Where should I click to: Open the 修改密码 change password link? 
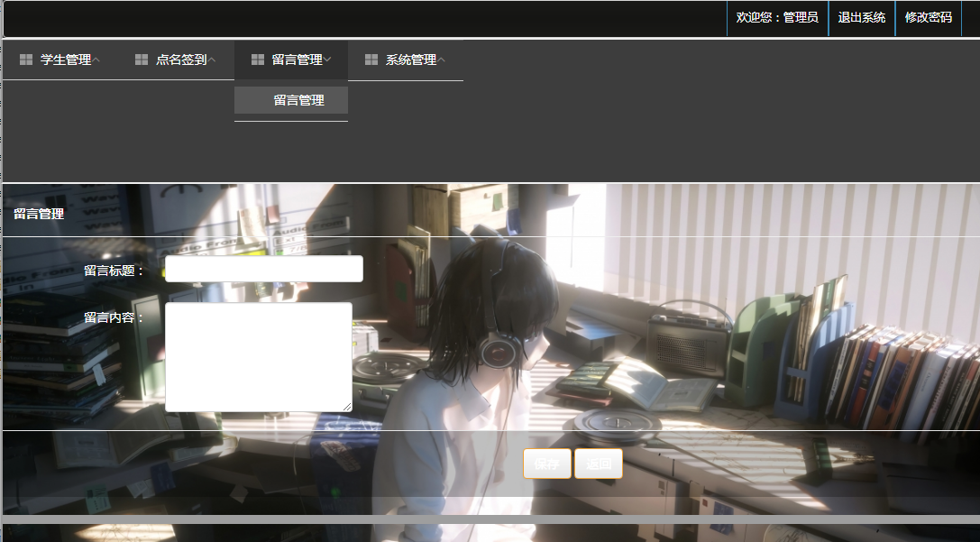pyautogui.click(x=928, y=17)
